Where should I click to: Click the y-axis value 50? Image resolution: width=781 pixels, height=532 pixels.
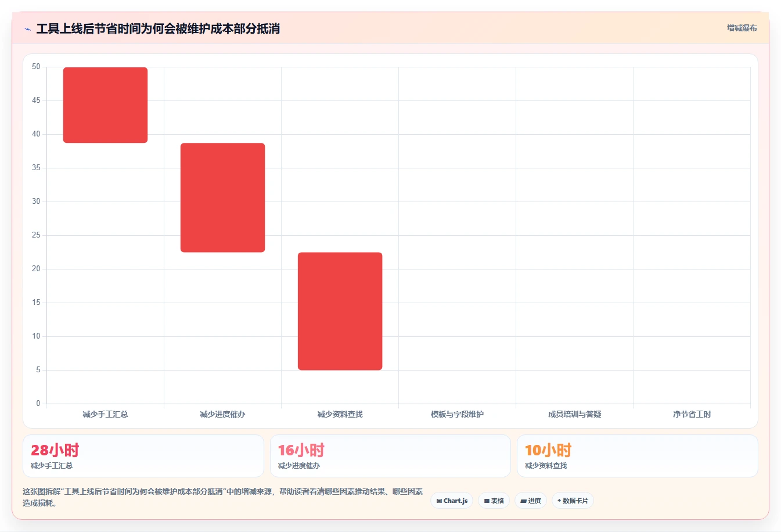click(x=36, y=67)
